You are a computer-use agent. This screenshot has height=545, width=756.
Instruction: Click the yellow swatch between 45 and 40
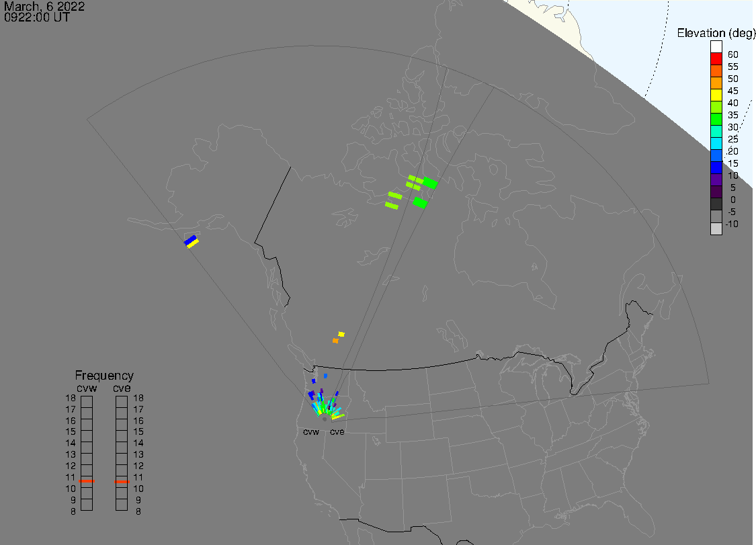point(716,95)
